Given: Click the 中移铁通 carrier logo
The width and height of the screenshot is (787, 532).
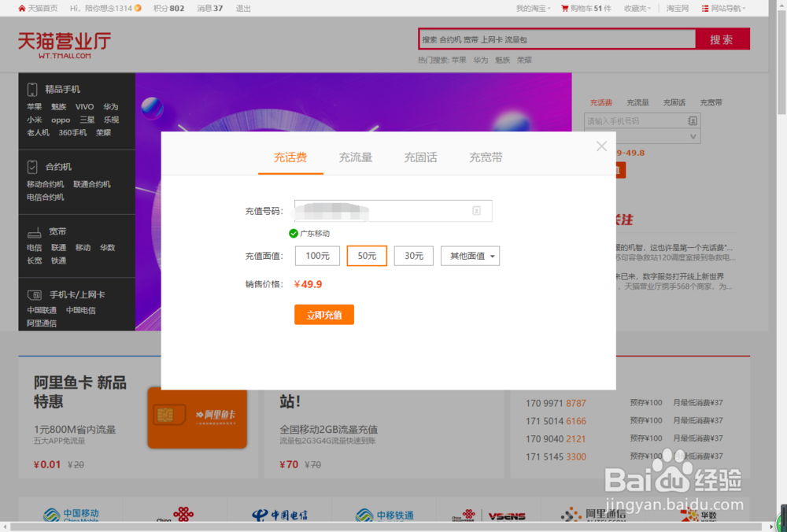Looking at the screenshot, I should (385, 515).
